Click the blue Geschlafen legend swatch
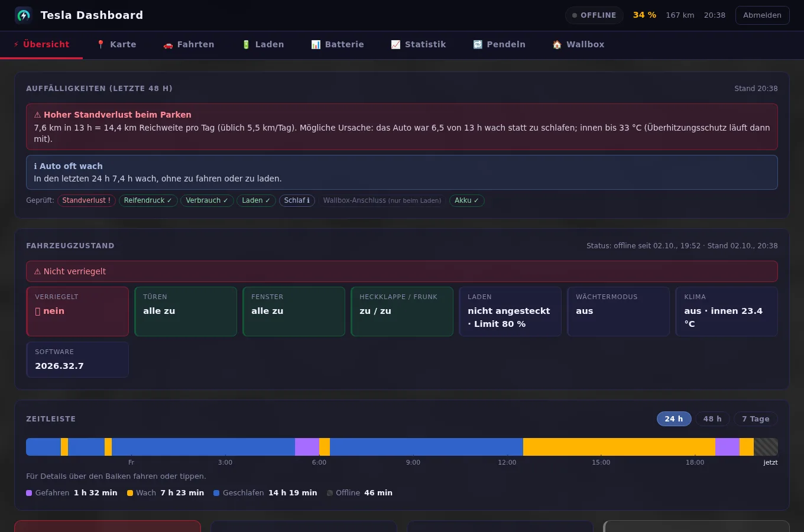The width and height of the screenshot is (804, 532). click(216, 493)
